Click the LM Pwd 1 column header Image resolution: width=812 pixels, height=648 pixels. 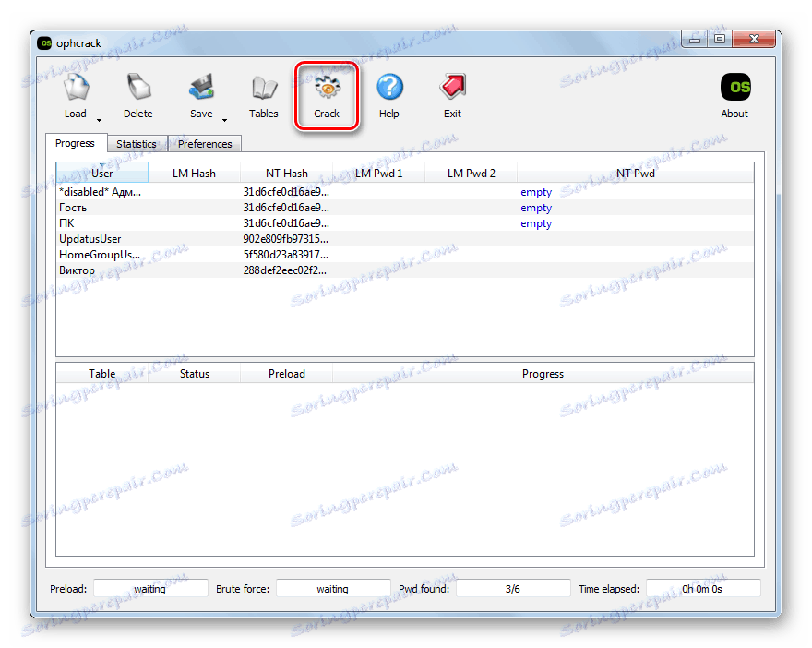pyautogui.click(x=378, y=173)
